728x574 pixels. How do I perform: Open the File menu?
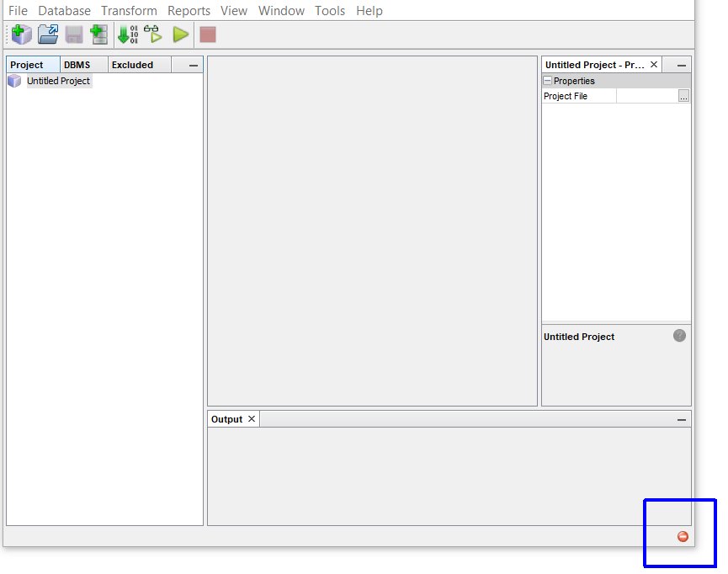tap(19, 11)
